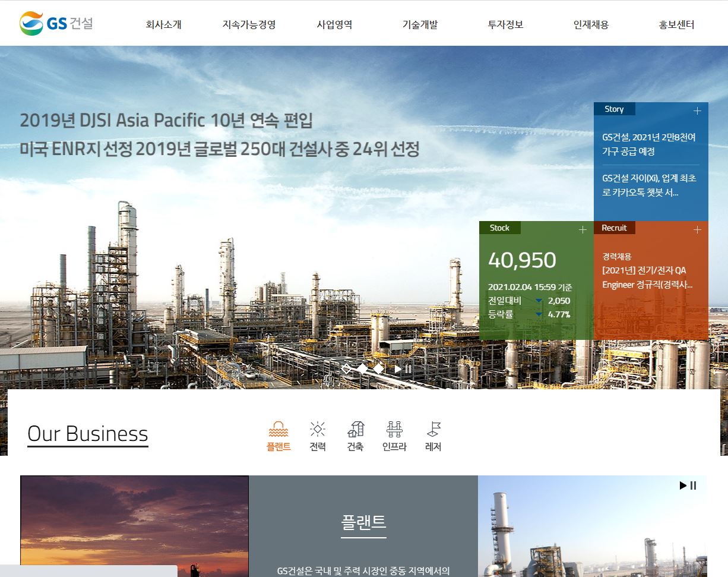This screenshot has width=728, height=577.
Task: Click the Stock label tab
Action: point(499,228)
